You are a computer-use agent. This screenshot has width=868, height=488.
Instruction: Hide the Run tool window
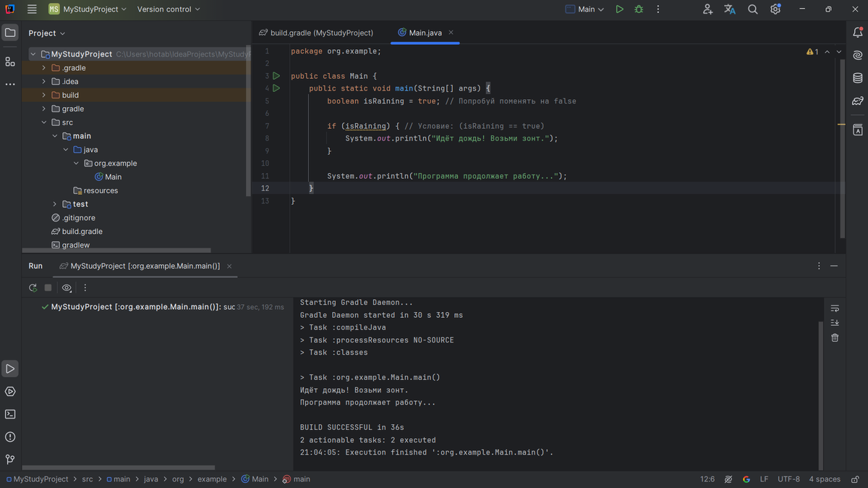[x=834, y=266]
